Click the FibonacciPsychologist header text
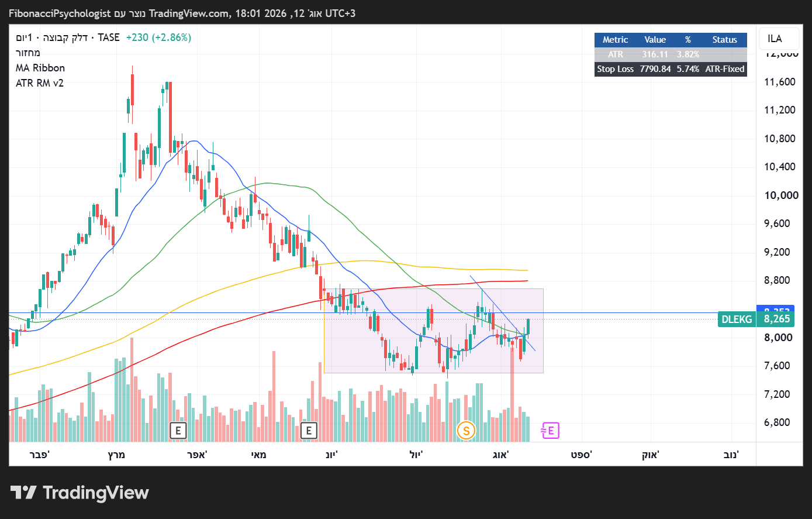The width and height of the screenshot is (812, 519). (60, 13)
